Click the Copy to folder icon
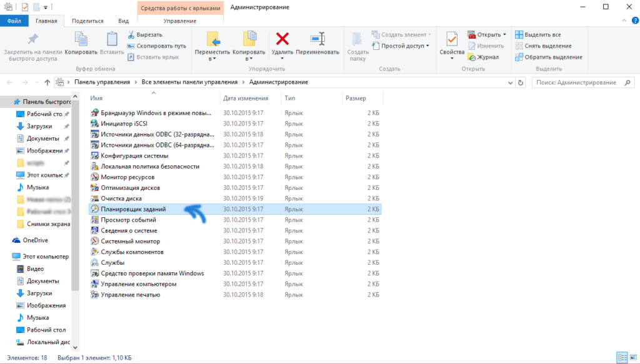Image resolution: width=640 pixels, height=364 pixels. click(x=249, y=39)
